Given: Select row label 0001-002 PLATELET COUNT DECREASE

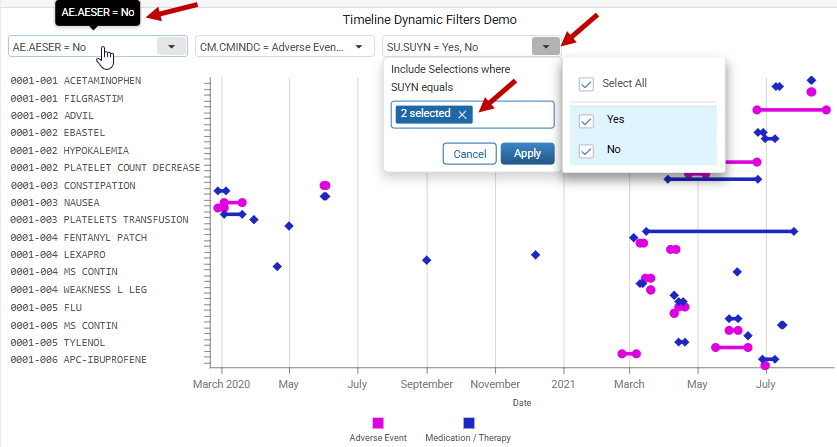Looking at the screenshot, I should [105, 168].
